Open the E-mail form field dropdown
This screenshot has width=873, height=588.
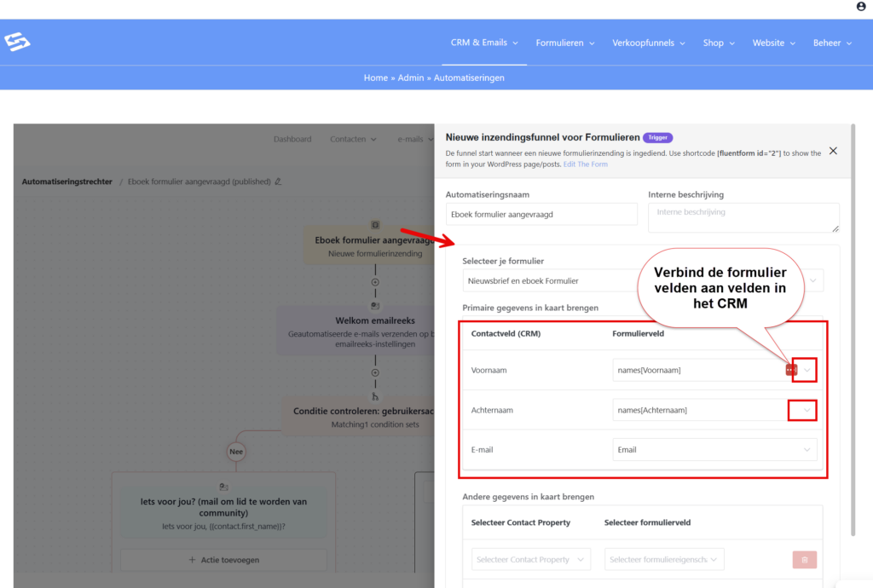click(x=806, y=450)
